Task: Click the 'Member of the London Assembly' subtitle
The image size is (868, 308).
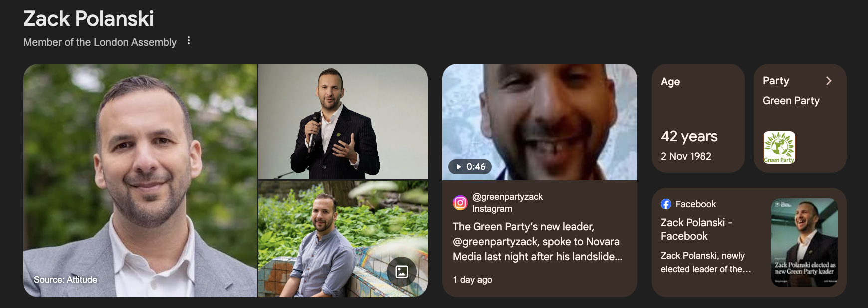Action: tap(100, 42)
